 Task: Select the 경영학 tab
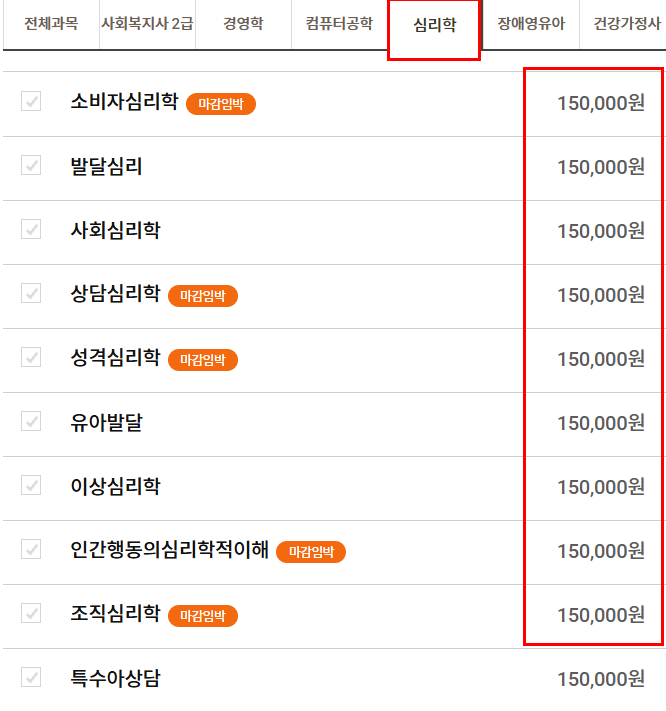coord(243,23)
